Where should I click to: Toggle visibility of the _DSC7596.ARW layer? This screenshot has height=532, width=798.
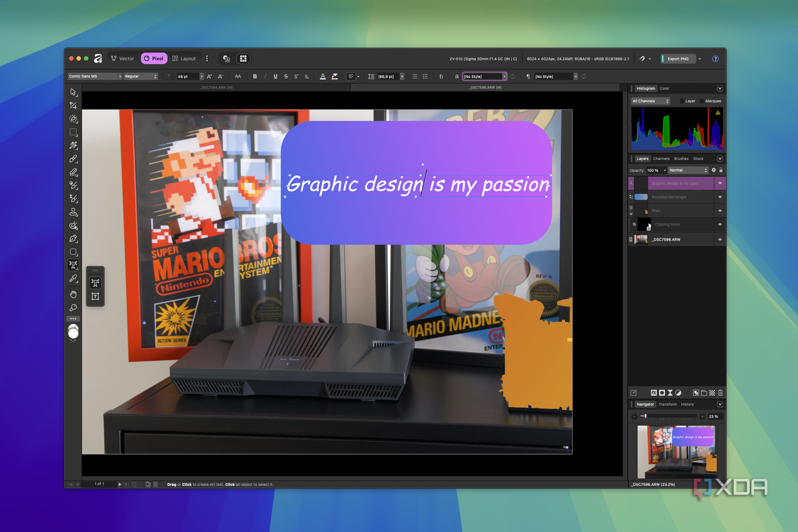coord(719,239)
